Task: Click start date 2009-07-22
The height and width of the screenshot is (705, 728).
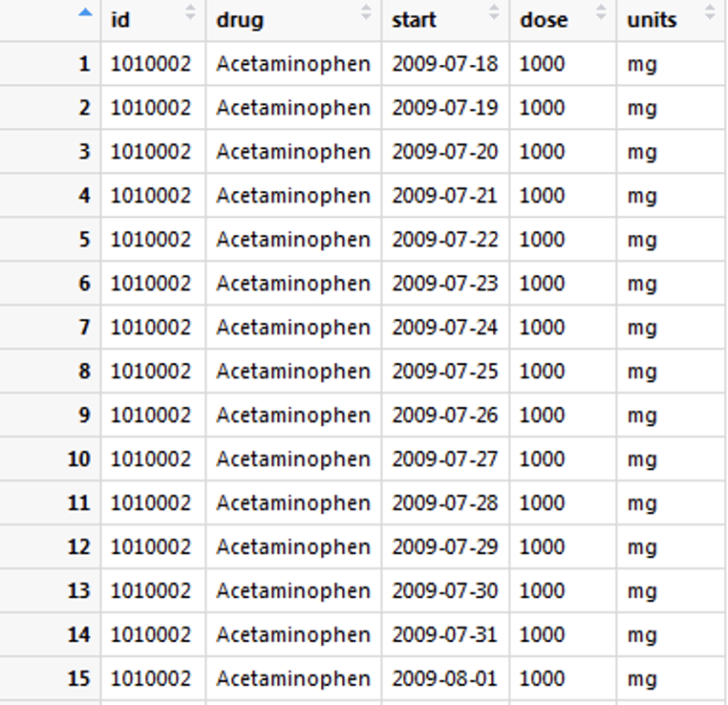Action: click(x=445, y=240)
